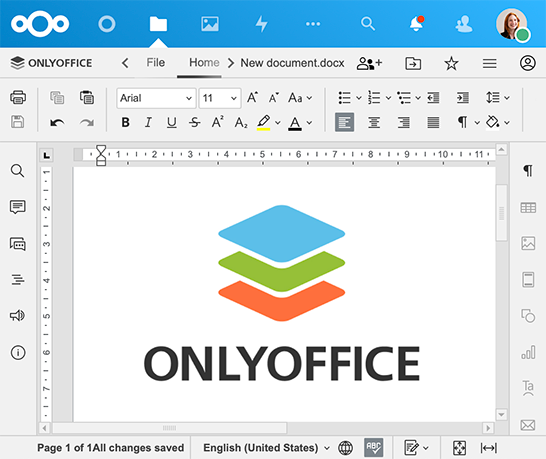Open English (United States) language selector
This screenshot has width=546, height=459.
coord(266,448)
